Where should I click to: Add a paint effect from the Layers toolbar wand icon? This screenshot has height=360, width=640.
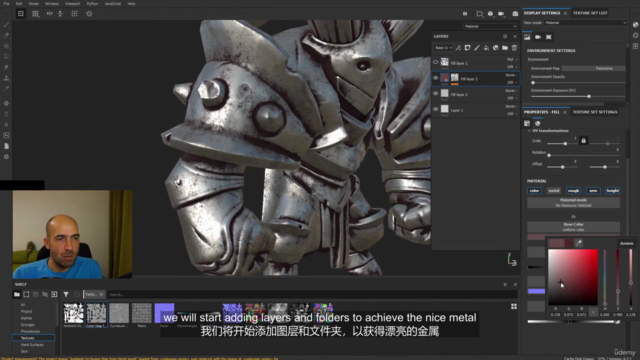(458, 48)
